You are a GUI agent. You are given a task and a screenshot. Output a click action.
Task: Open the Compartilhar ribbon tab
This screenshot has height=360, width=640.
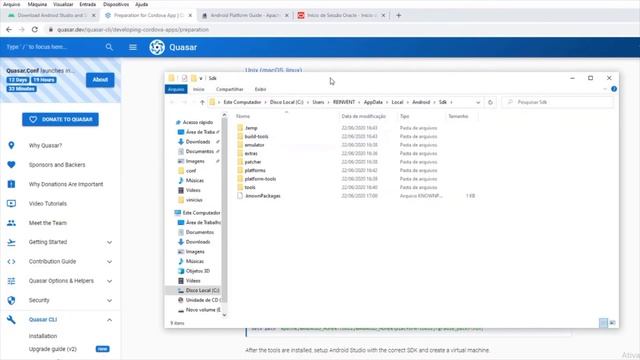tap(229, 89)
